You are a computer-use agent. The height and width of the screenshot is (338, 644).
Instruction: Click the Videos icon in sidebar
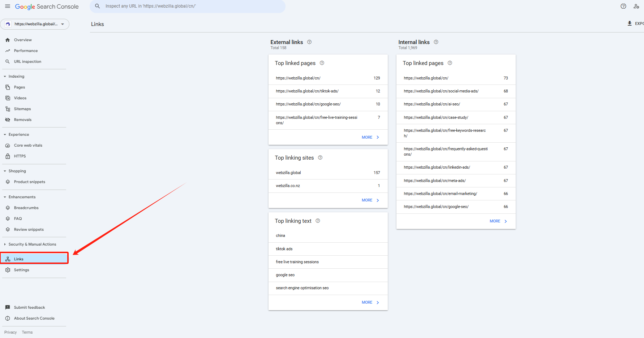click(x=8, y=98)
